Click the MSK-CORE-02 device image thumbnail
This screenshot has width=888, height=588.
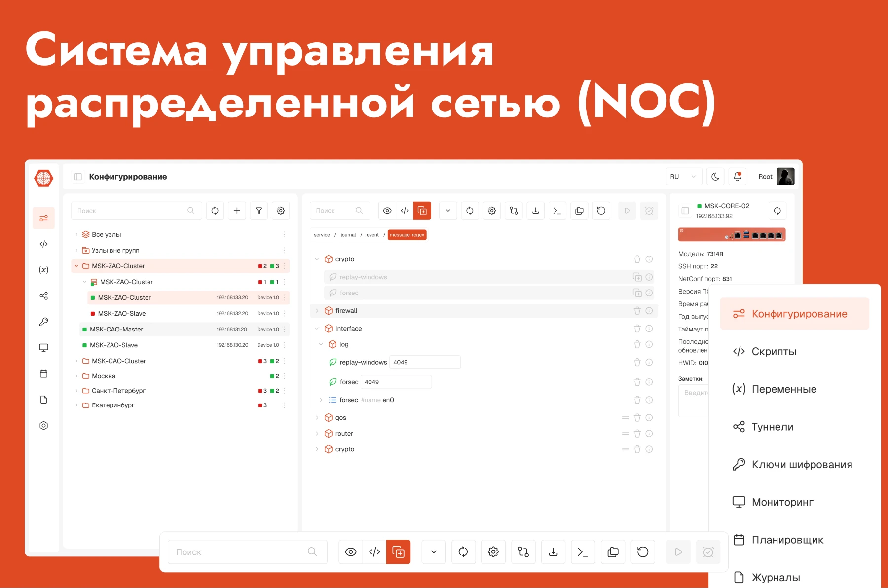click(732, 235)
